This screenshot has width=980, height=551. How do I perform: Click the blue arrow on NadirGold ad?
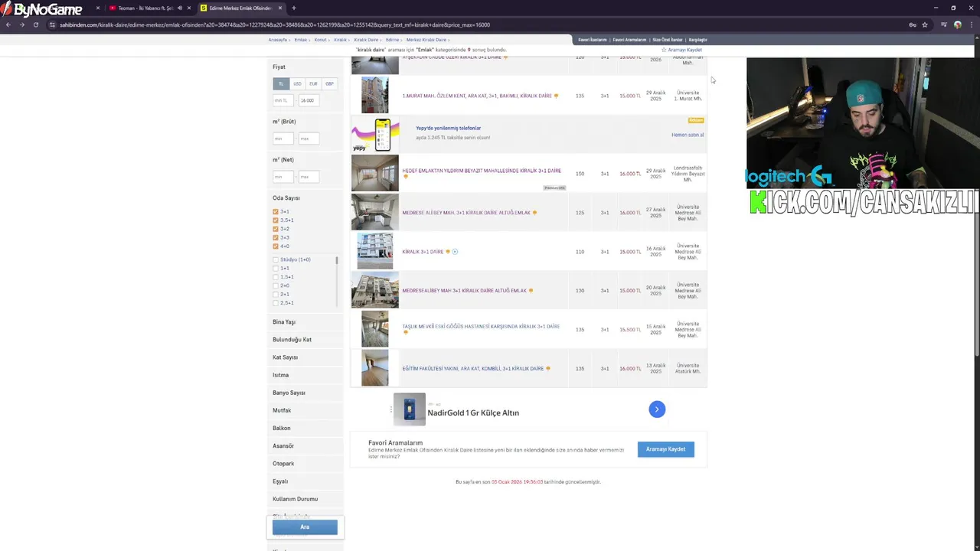tap(657, 409)
